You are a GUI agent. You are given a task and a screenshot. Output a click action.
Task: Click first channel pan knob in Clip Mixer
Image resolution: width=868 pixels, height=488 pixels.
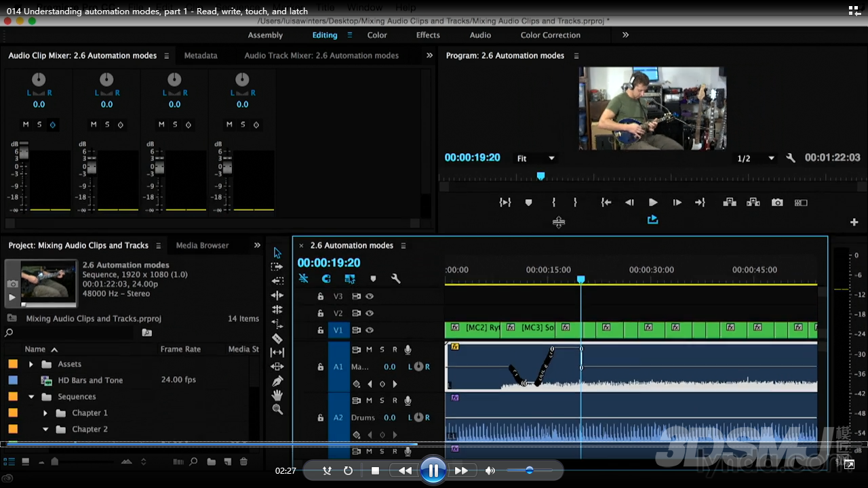[x=39, y=79]
